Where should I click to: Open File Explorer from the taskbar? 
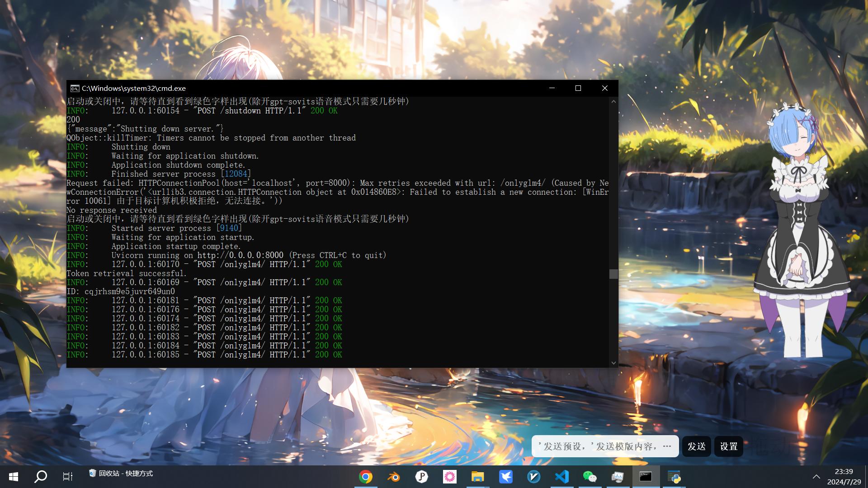point(478,477)
